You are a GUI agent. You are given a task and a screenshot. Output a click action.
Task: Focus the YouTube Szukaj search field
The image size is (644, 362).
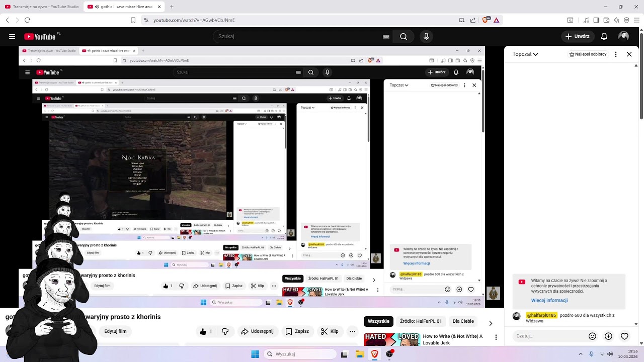(x=297, y=36)
